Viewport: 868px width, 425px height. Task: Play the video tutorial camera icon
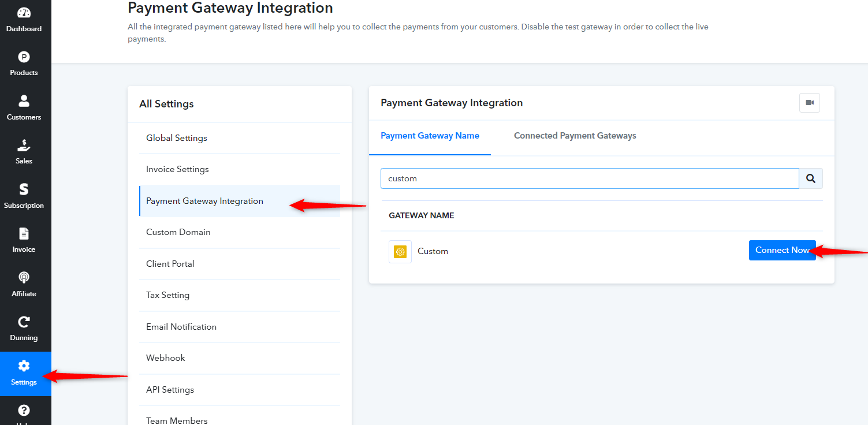pyautogui.click(x=810, y=103)
